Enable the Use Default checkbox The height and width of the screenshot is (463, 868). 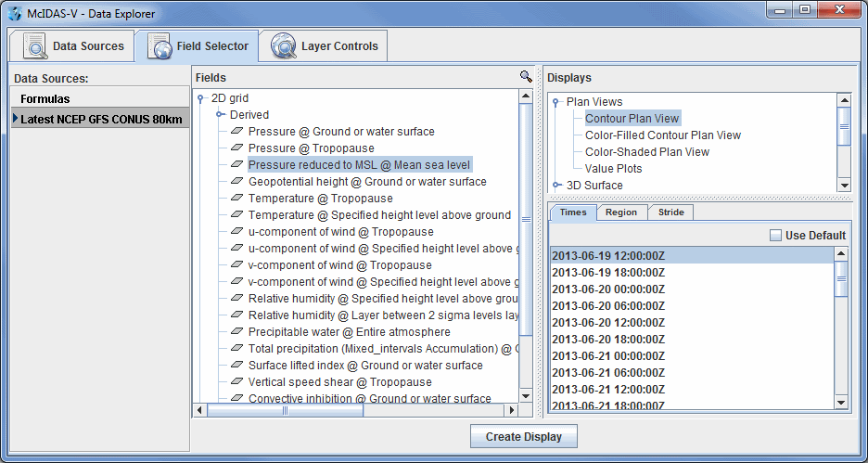pyautogui.click(x=776, y=236)
